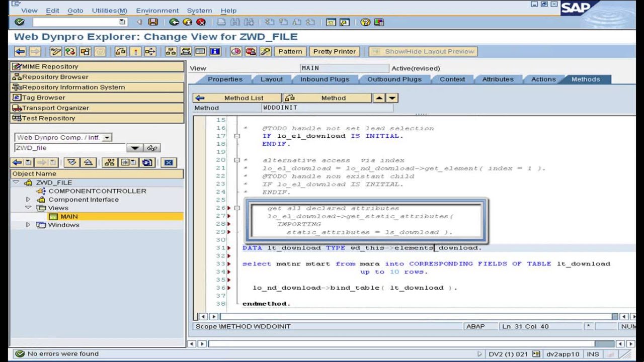The height and width of the screenshot is (362, 644).
Task: Open the System menu
Action: pos(199,10)
